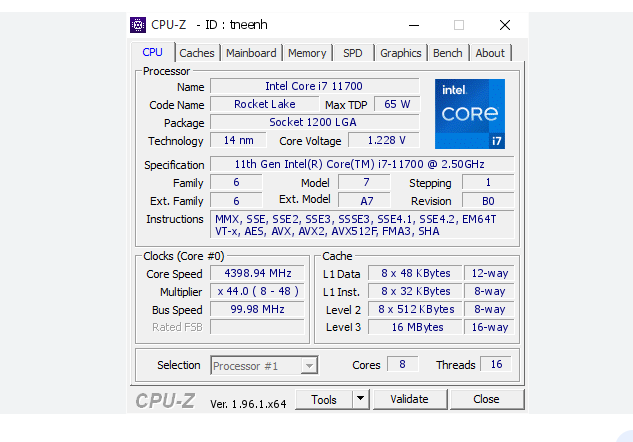Click the CPU-Z app icon in title bar

pyautogui.click(x=138, y=25)
